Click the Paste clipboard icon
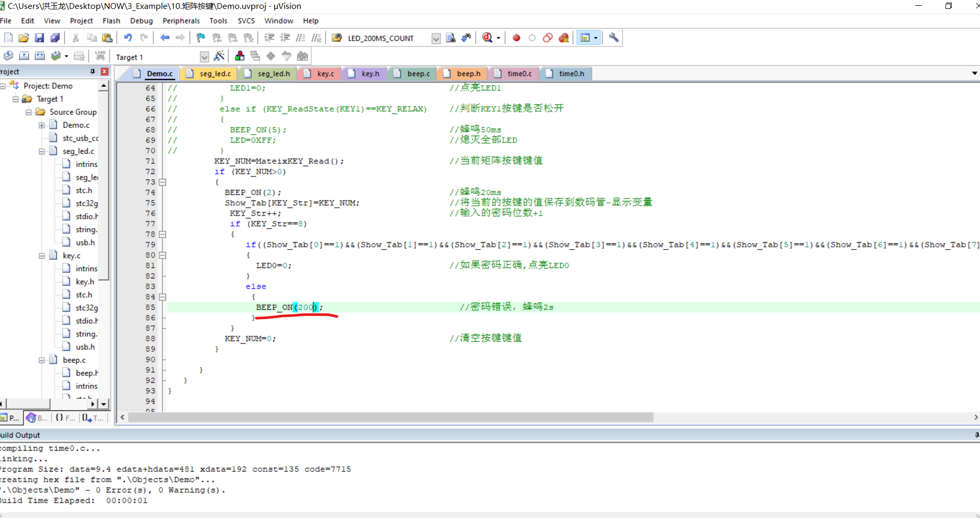Viewport: 980px width, 518px height. (x=107, y=38)
